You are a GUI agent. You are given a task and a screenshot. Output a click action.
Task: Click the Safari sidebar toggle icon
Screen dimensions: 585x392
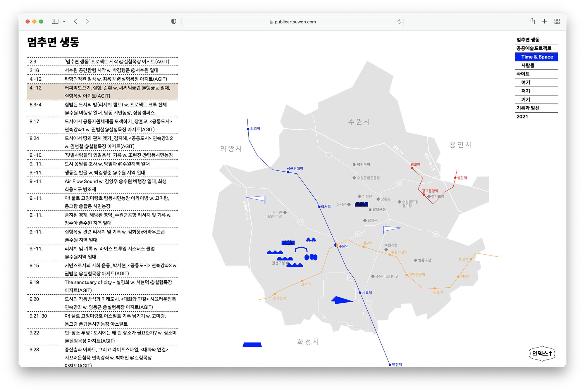(x=55, y=21)
